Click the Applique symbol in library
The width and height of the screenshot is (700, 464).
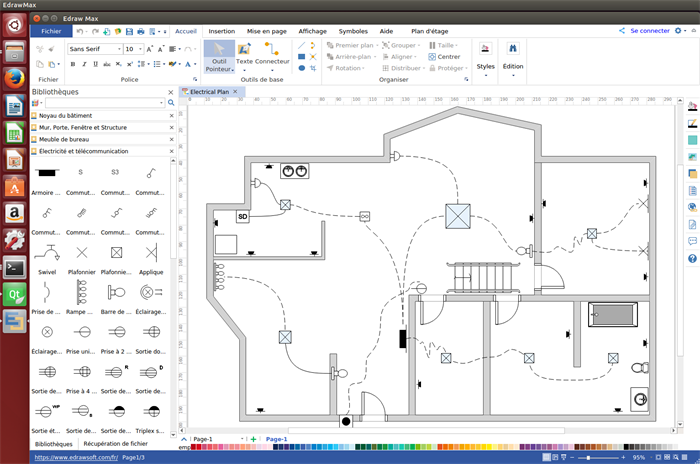click(150, 253)
